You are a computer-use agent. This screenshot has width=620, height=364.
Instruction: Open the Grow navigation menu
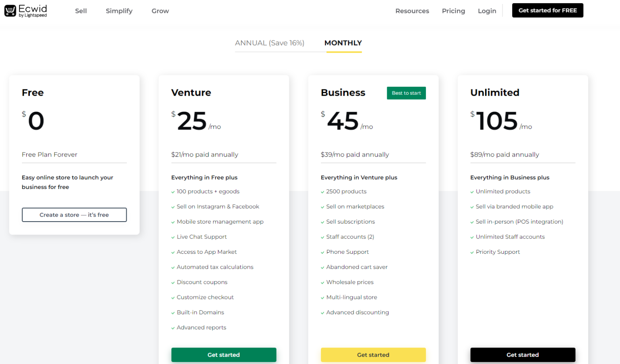pyautogui.click(x=160, y=11)
